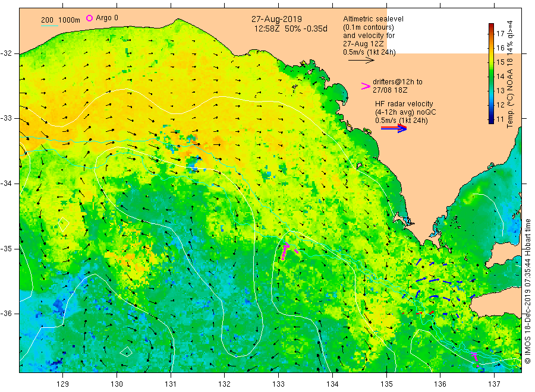Click the small diamond contour near 130.2°E
This screenshot has width=535, height=392.
(126, 352)
